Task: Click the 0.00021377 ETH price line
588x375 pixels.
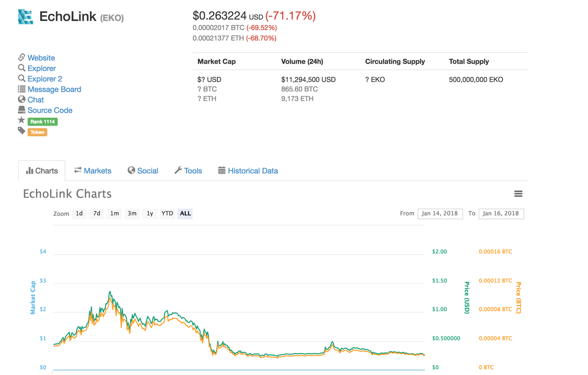Action: click(x=235, y=38)
